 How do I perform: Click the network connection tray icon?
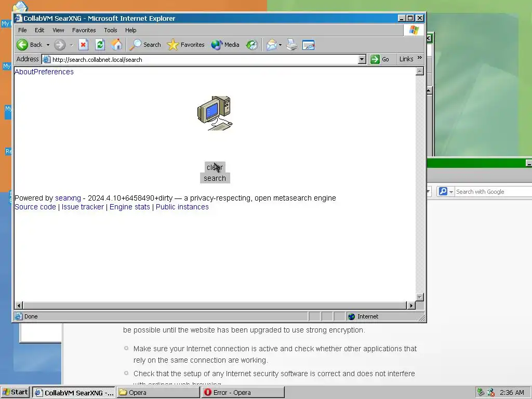(481, 393)
